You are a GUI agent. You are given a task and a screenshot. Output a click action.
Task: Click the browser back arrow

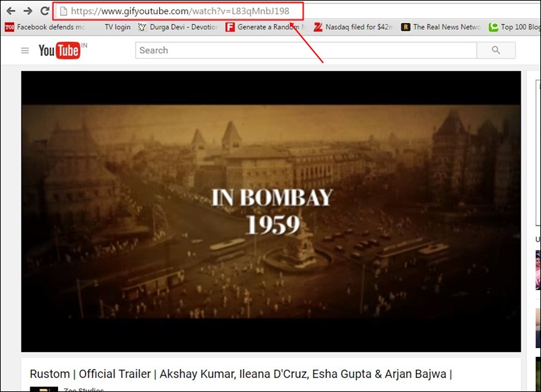11,11
